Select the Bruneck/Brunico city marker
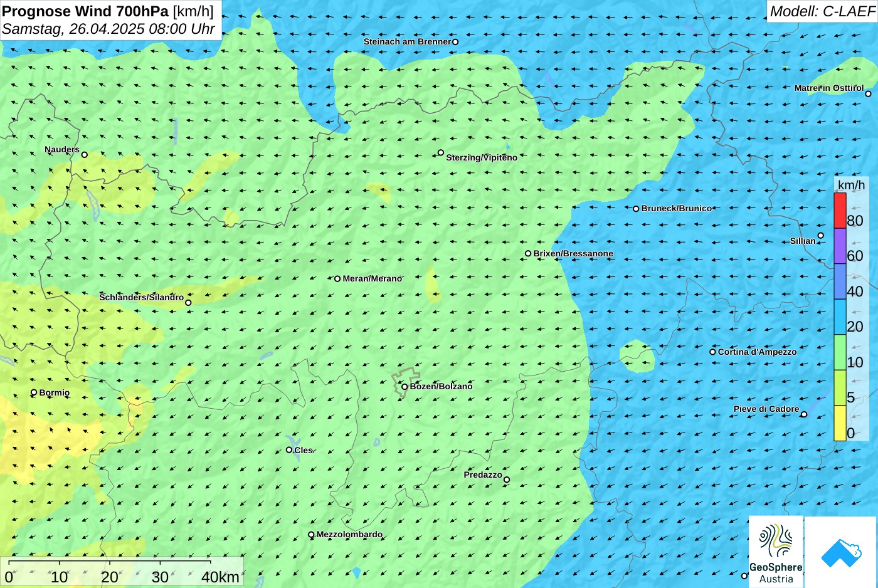This screenshot has width=878, height=588. pos(636,209)
